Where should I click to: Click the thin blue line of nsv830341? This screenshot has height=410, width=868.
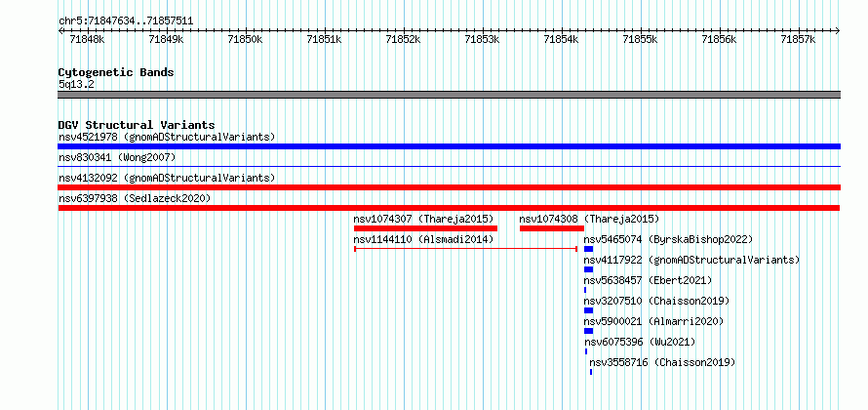[x=449, y=166]
